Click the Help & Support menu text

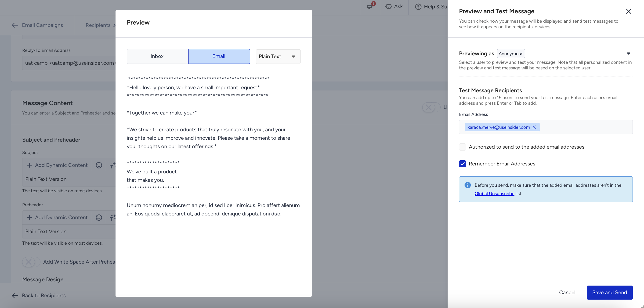click(x=435, y=7)
